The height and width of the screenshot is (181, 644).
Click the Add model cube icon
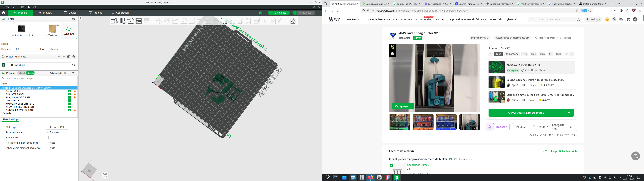point(114,21)
